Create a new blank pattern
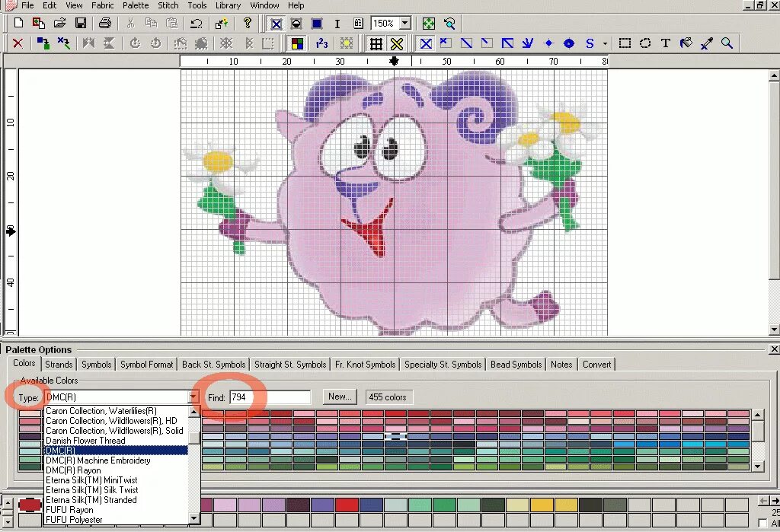 coord(18,23)
